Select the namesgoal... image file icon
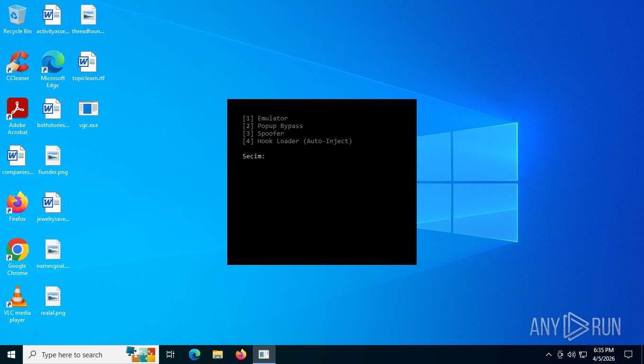 53,254
